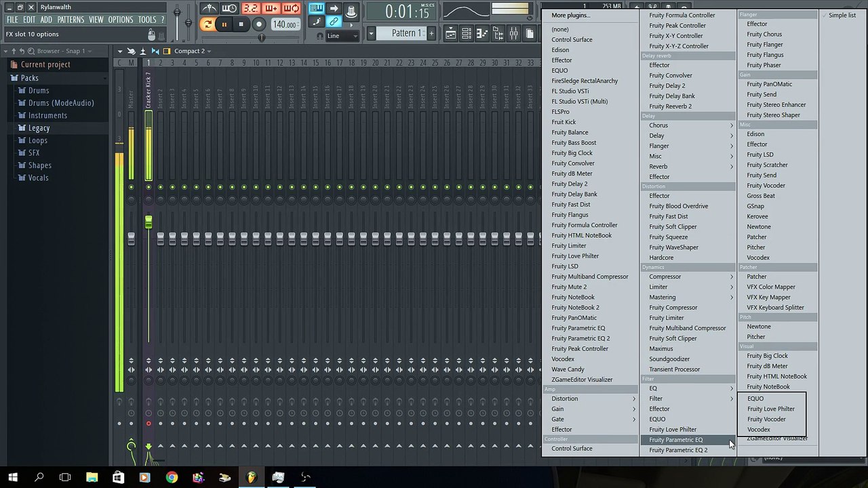868x488 pixels.
Task: Choose More plugins... at menu top
Action: [570, 15]
